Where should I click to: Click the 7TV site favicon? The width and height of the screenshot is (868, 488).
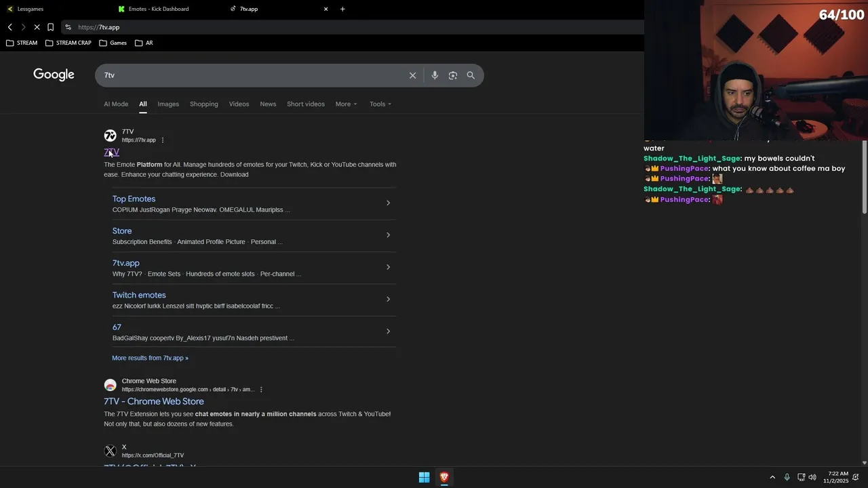[110, 136]
